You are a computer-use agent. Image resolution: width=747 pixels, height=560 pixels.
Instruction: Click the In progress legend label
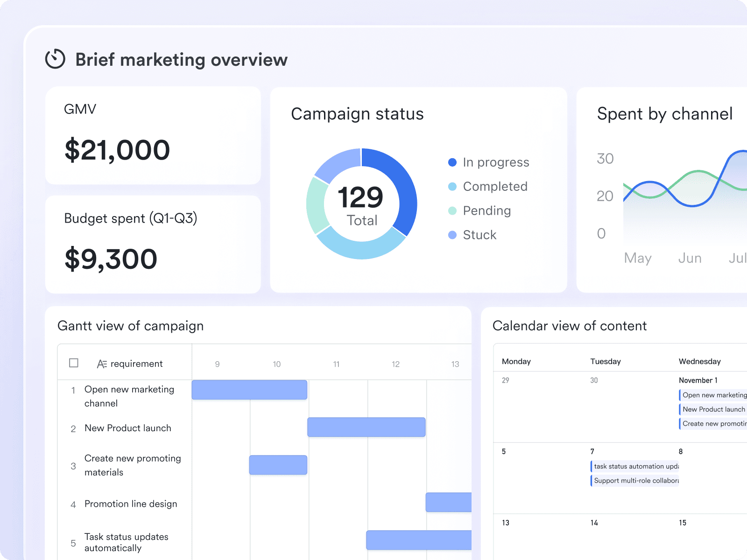click(496, 162)
